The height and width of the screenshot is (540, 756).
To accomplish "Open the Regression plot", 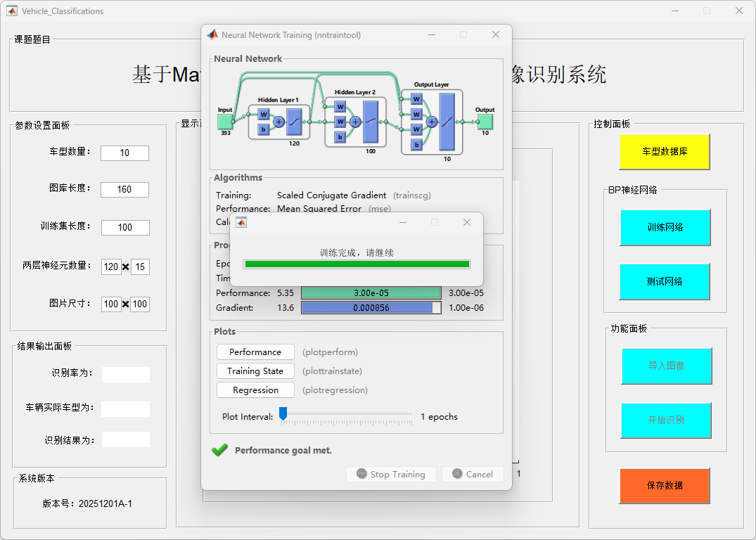I will (x=255, y=390).
